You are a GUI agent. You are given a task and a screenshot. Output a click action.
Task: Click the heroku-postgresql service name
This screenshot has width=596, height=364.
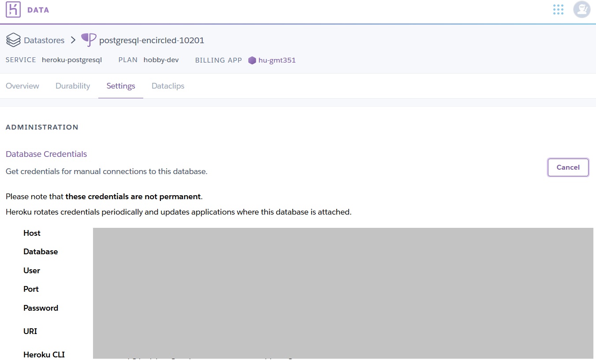[72, 60]
